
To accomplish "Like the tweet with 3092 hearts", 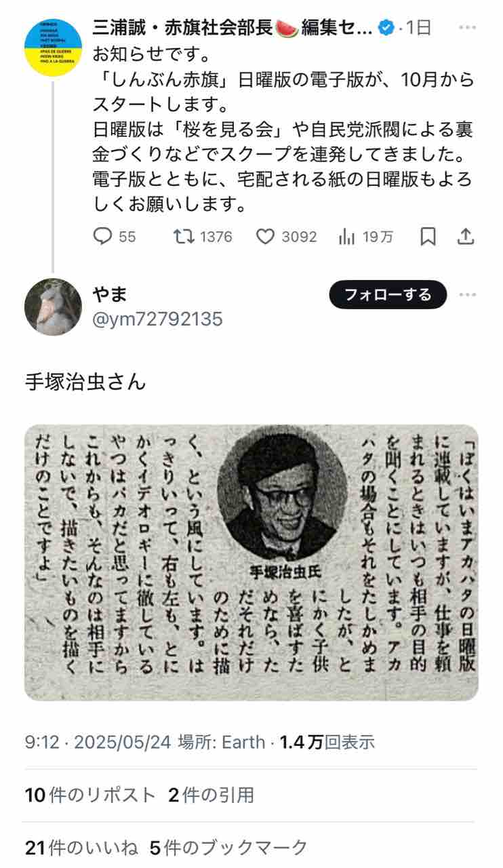I will point(266,236).
